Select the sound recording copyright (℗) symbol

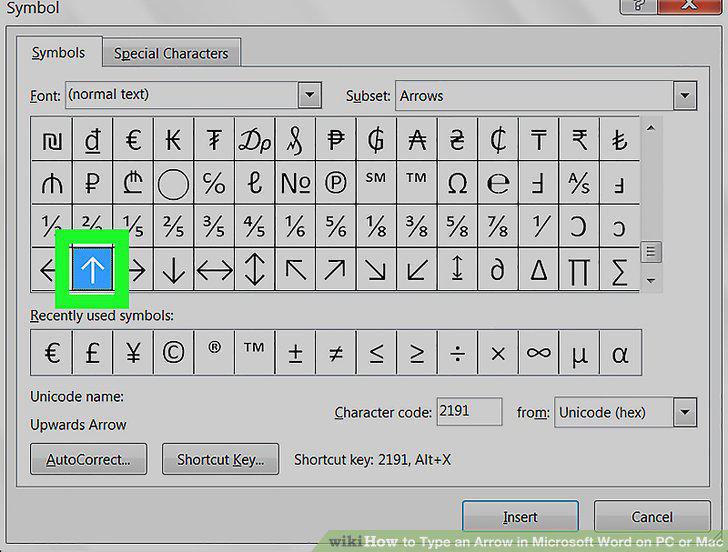coord(336,183)
